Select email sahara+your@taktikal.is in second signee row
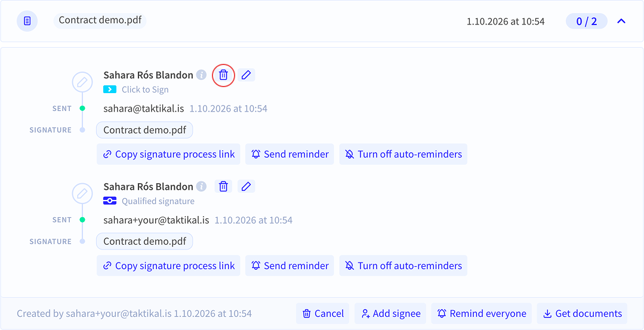The height and width of the screenshot is (330, 644). pos(156,220)
